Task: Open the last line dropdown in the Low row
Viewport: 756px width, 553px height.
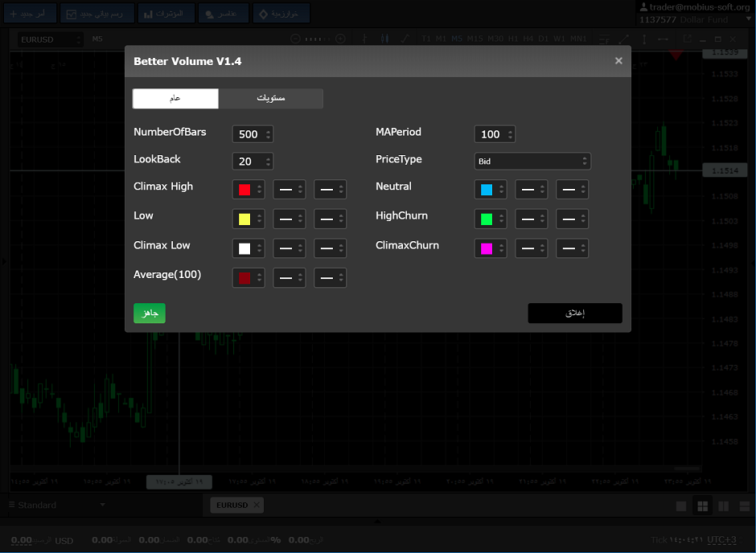Action: click(331, 219)
